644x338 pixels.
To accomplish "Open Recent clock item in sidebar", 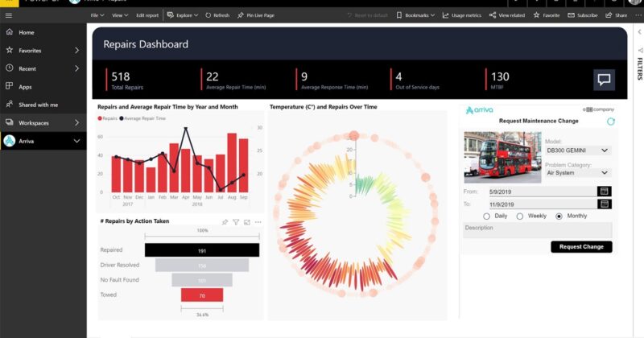I will click(10, 68).
